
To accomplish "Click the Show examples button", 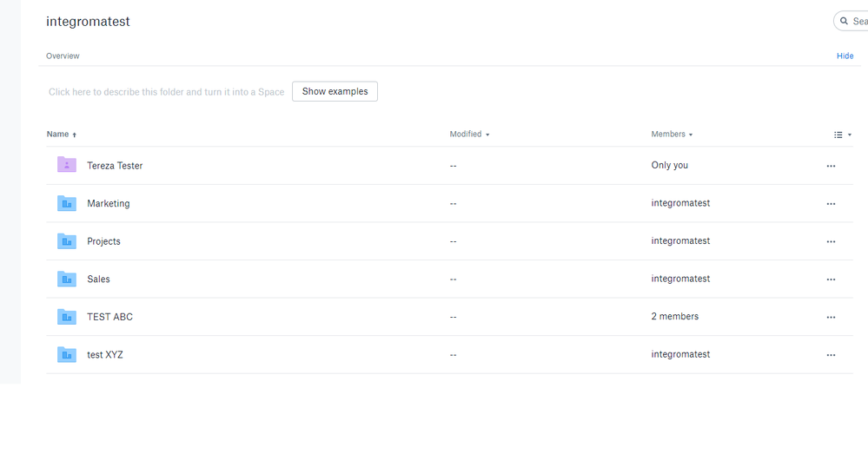I will click(x=335, y=91).
